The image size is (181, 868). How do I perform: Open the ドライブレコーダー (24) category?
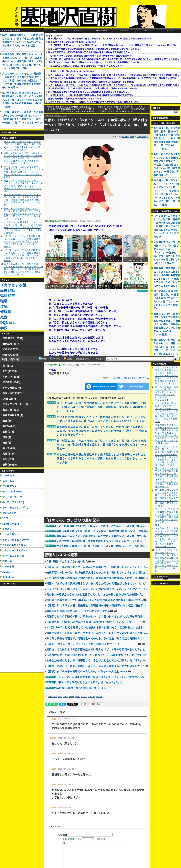16,404
